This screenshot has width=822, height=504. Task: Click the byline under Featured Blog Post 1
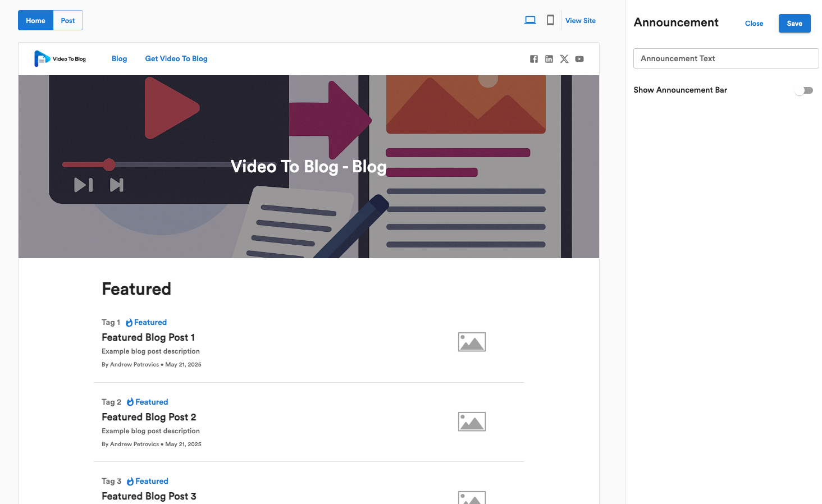click(x=152, y=365)
